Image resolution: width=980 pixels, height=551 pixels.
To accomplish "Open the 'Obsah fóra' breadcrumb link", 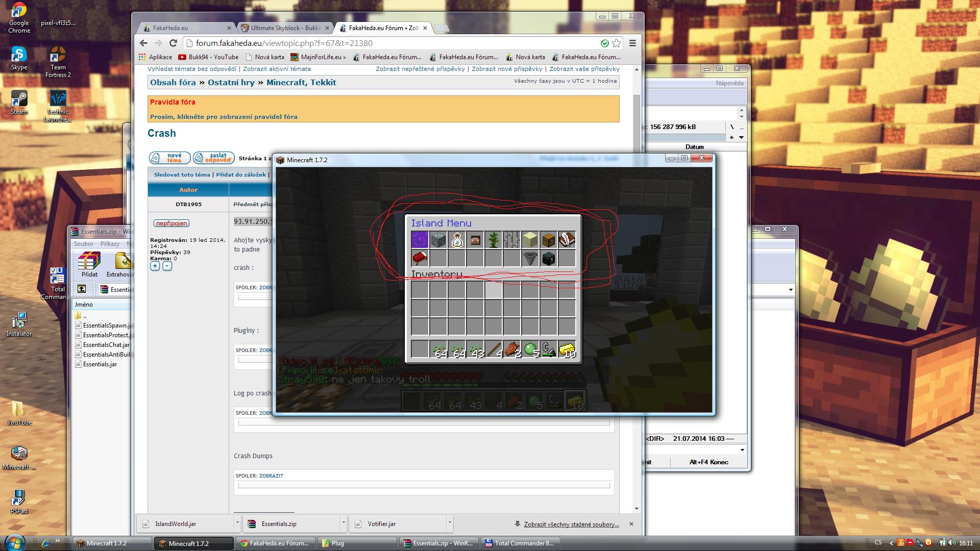I will click(173, 83).
